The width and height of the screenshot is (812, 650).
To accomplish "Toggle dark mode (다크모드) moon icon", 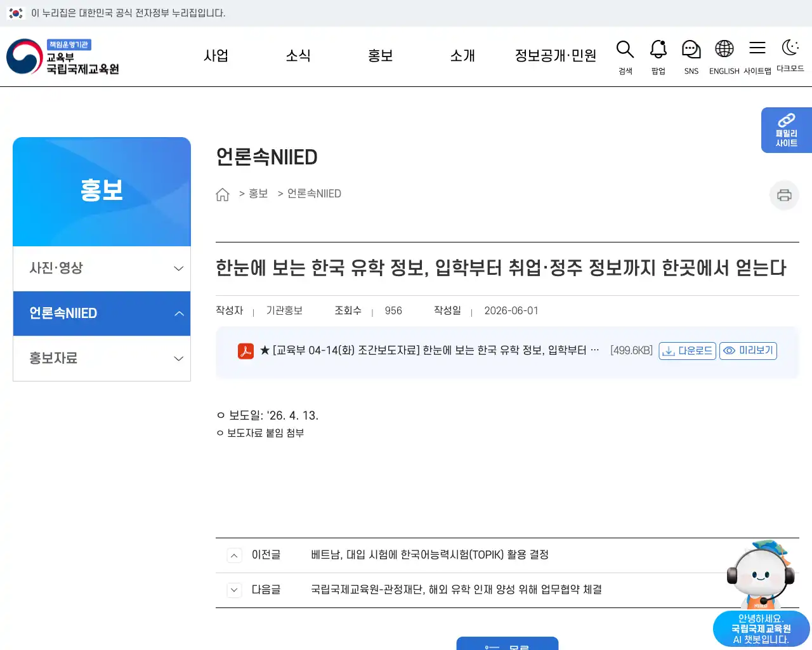I will tap(790, 55).
